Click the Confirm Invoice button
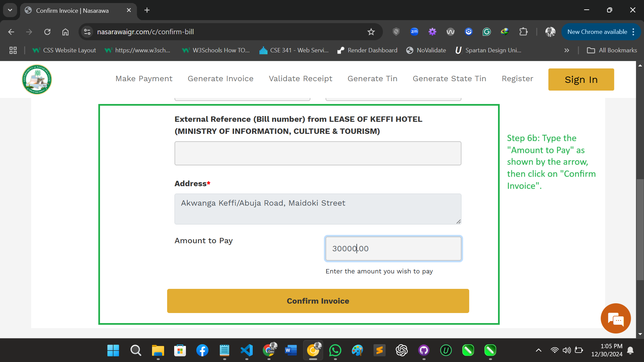644x362 pixels. (x=318, y=301)
